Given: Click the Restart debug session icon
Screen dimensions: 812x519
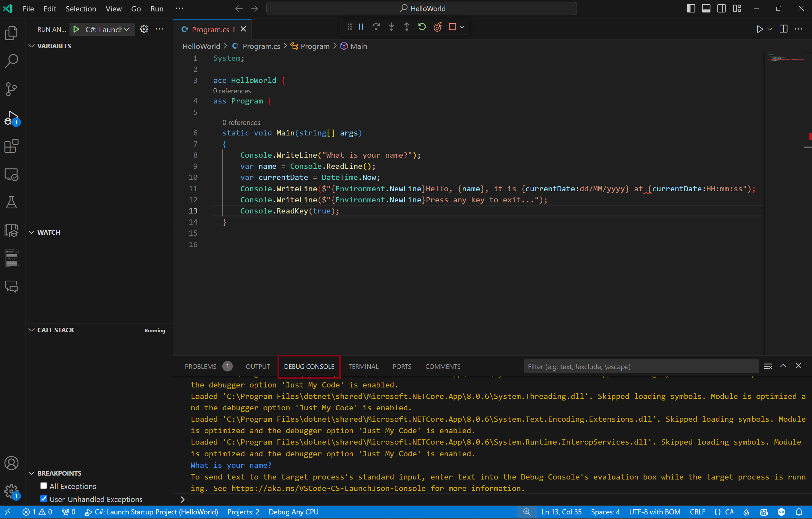Looking at the screenshot, I should pyautogui.click(x=422, y=27).
